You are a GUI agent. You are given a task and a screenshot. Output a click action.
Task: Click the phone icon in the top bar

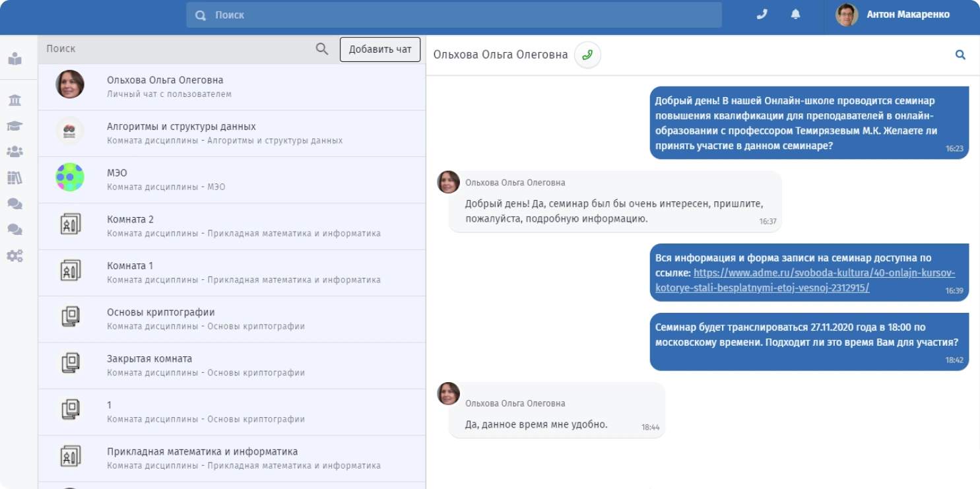pyautogui.click(x=762, y=15)
